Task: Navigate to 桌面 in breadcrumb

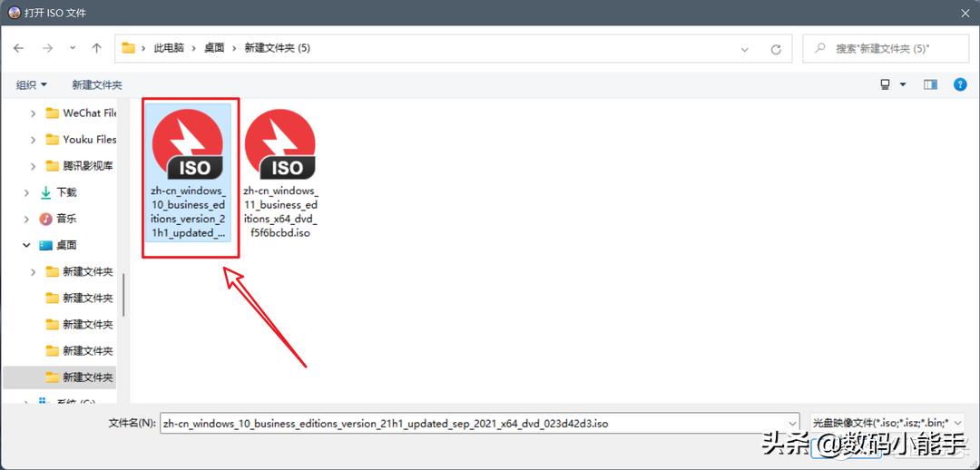Action: [x=214, y=48]
